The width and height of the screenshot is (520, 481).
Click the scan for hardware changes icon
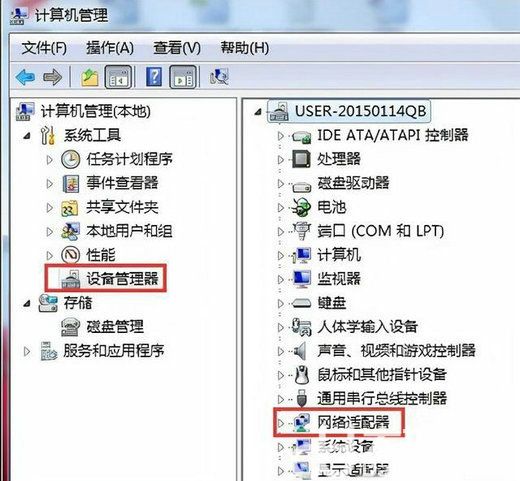click(219, 76)
